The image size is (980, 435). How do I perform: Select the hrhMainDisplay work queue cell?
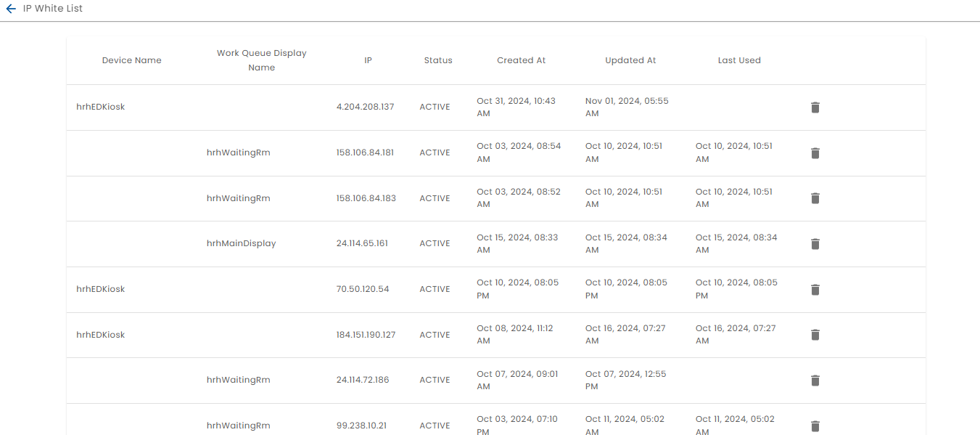click(241, 244)
